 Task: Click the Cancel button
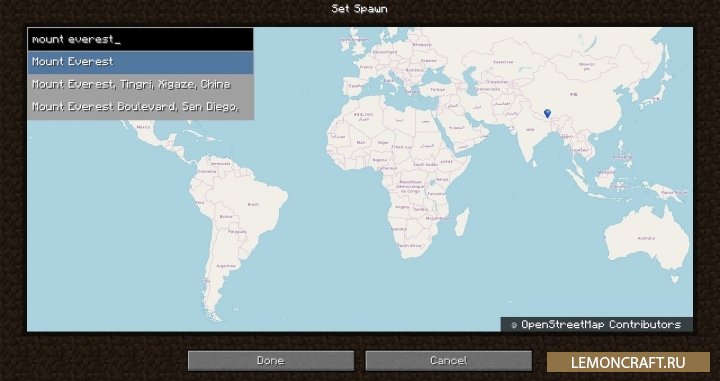[x=449, y=361]
